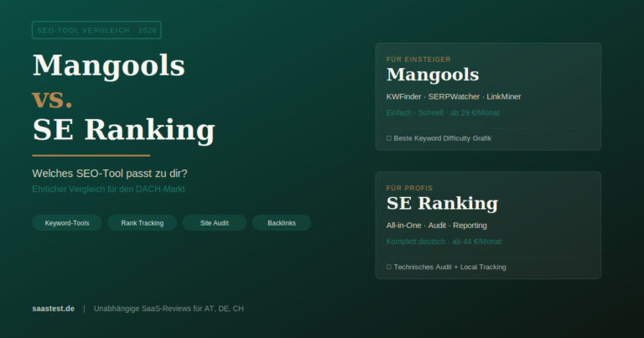Click the 'Technisches Audit + Local Tracking' text
The width and height of the screenshot is (644, 338).
pos(449,267)
